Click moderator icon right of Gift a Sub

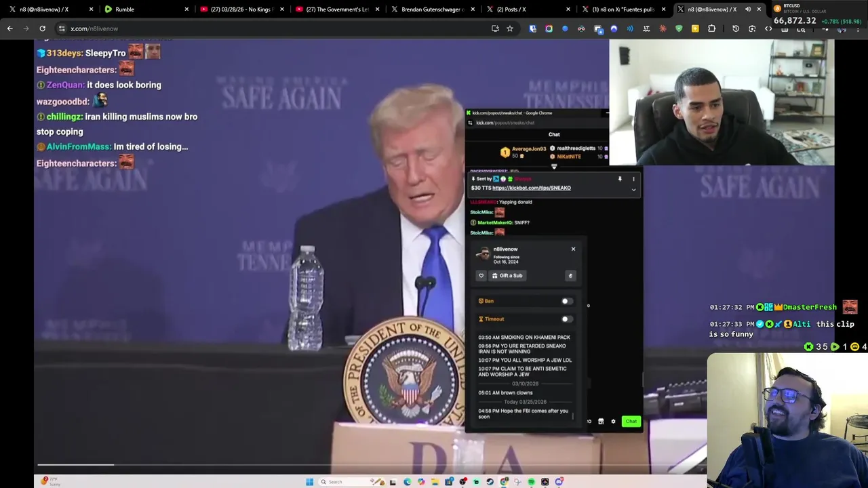pos(570,276)
